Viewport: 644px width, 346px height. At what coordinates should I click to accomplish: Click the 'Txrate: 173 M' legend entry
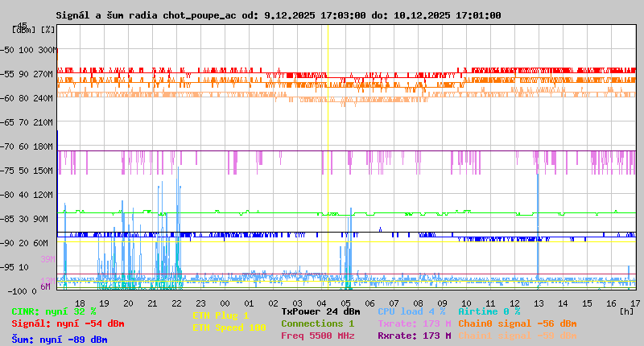pyautogui.click(x=415, y=323)
